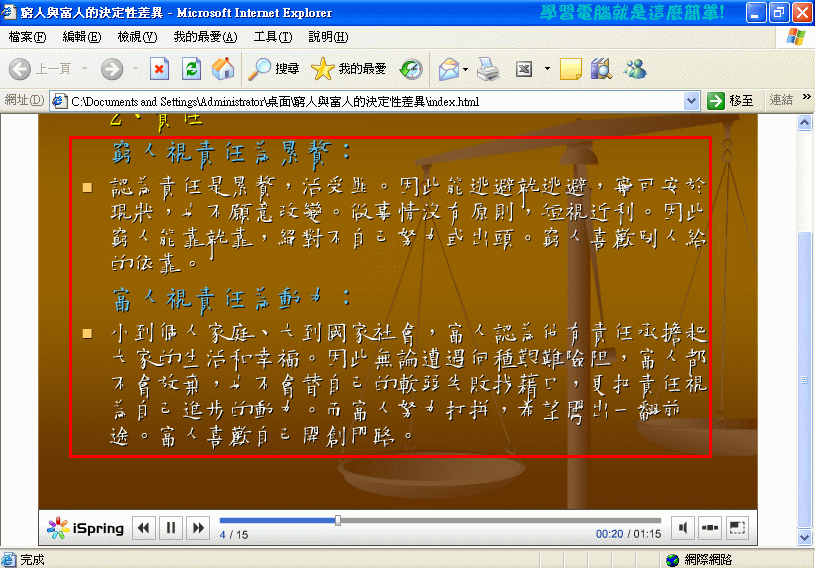Viewport: 815px width, 568px height.
Task: Toggle fullscreen mode in iSpring player
Action: click(737, 527)
